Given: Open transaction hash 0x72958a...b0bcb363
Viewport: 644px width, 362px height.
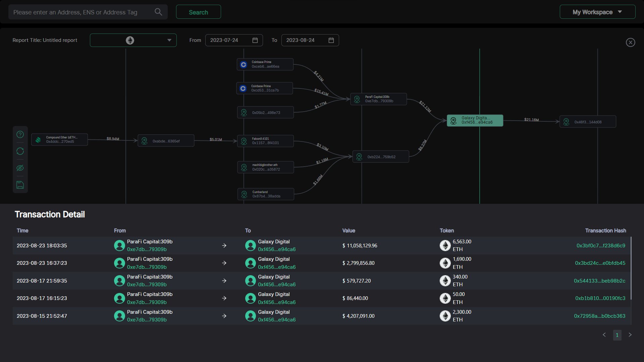Looking at the screenshot, I should [599, 316].
